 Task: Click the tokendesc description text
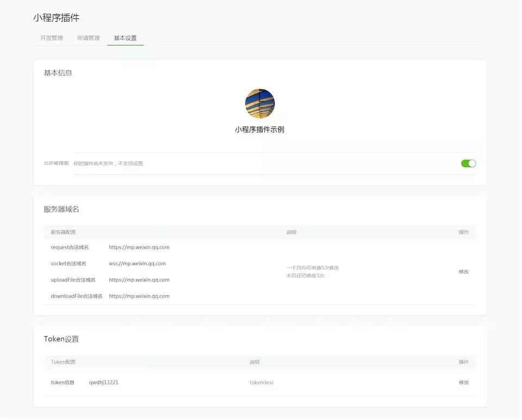tap(262, 383)
